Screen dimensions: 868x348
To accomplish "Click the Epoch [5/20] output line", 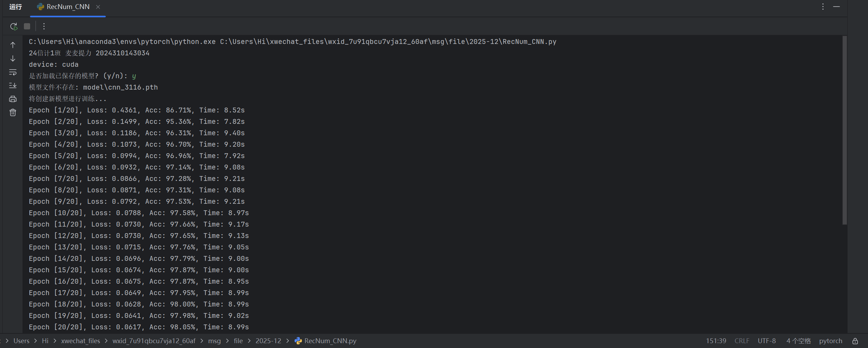I will click(x=137, y=156).
